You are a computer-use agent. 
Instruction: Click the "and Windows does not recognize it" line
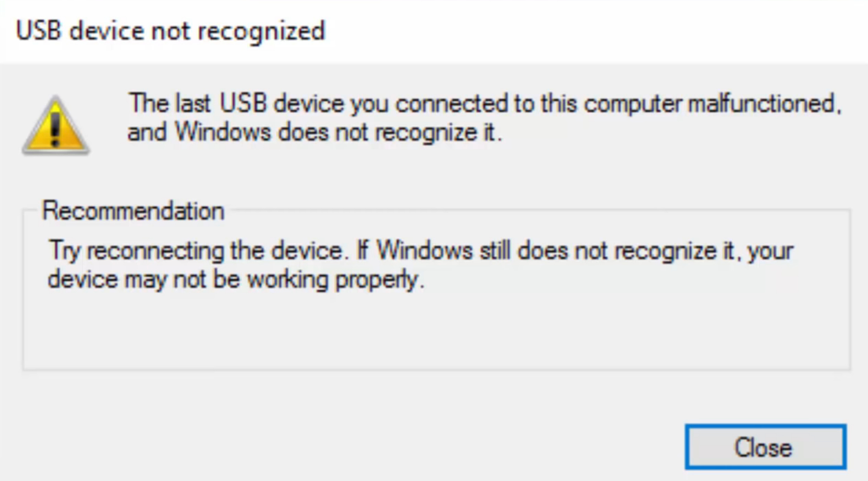(x=315, y=132)
